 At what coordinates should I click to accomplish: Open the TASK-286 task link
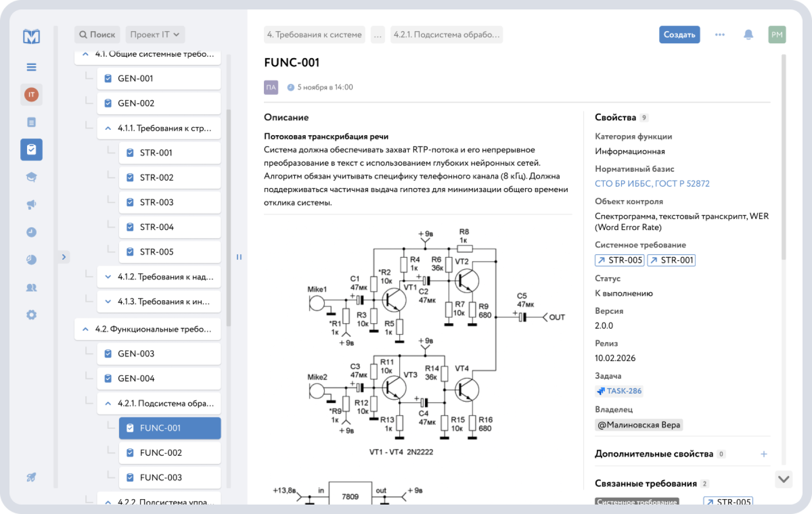click(x=619, y=391)
